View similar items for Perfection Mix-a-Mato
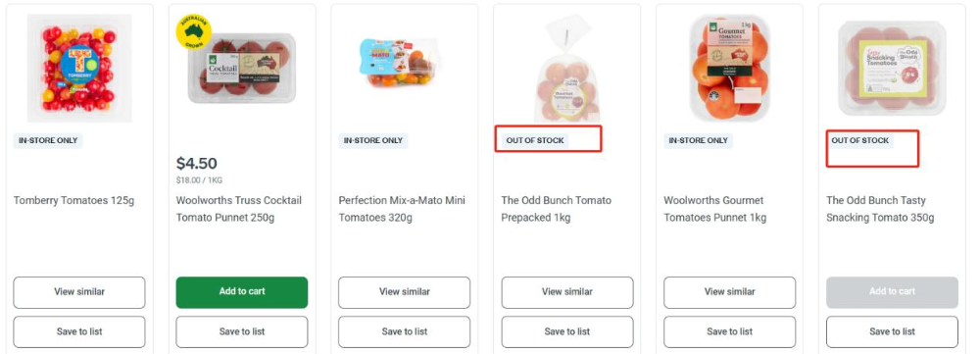 (405, 292)
